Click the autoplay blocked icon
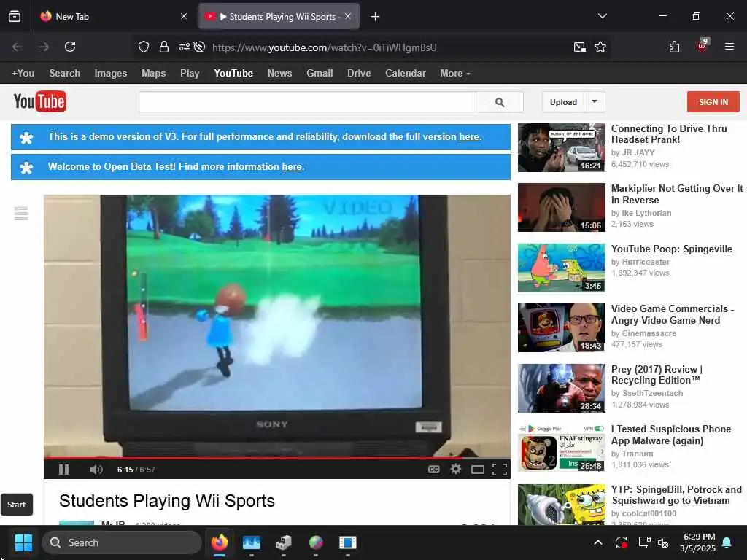Screen dimensions: 747x560 (x=200, y=47)
